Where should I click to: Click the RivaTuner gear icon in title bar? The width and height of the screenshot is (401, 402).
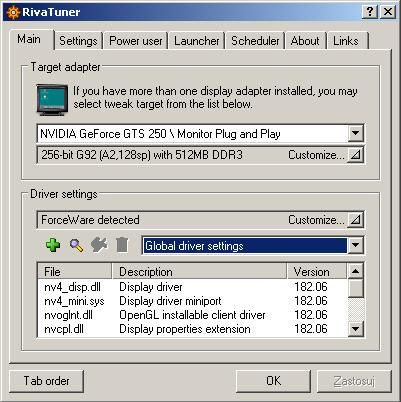click(13, 12)
